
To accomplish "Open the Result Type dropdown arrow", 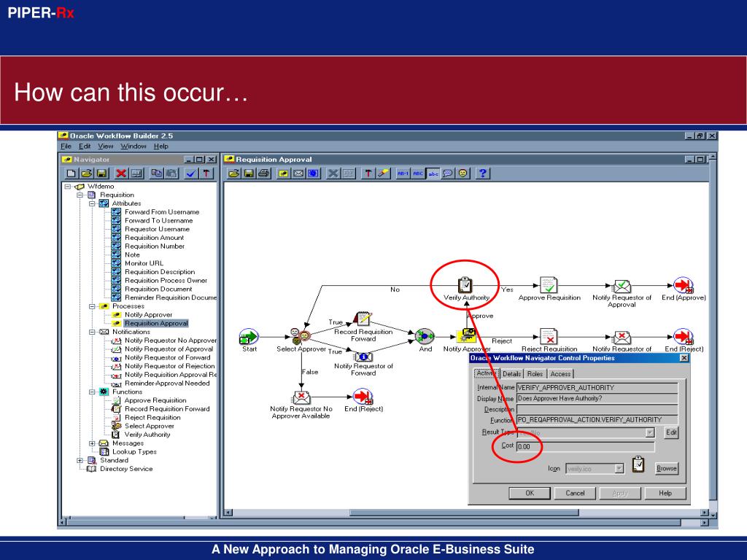I will (x=650, y=433).
